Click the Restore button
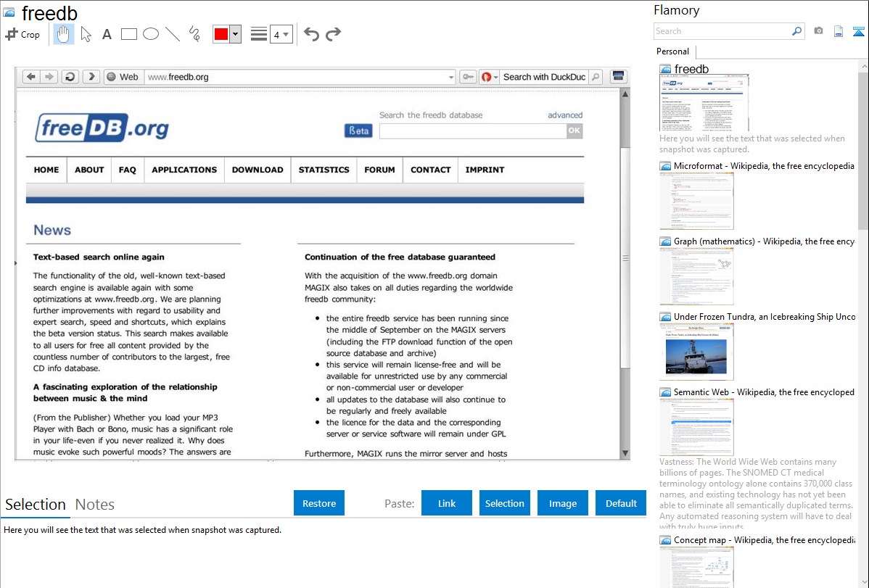This screenshot has height=588, width=869. pos(319,503)
